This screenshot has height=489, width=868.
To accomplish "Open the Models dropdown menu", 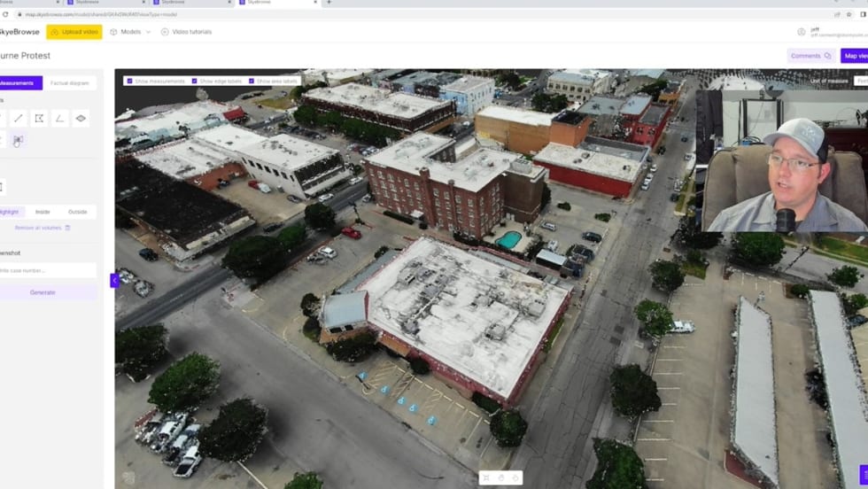I will pos(130,32).
